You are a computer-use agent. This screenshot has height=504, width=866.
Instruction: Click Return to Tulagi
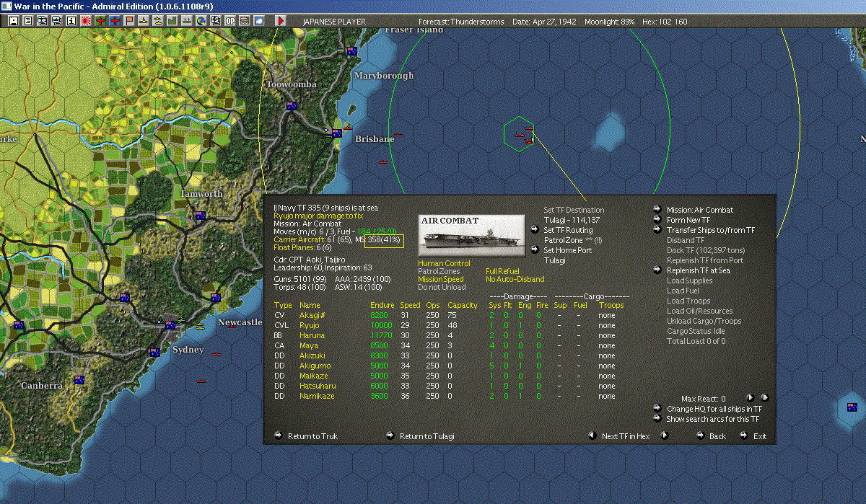click(427, 436)
